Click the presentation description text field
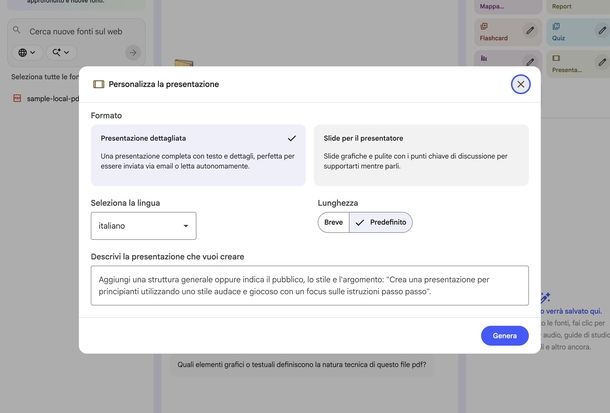610x413 pixels. (x=309, y=285)
